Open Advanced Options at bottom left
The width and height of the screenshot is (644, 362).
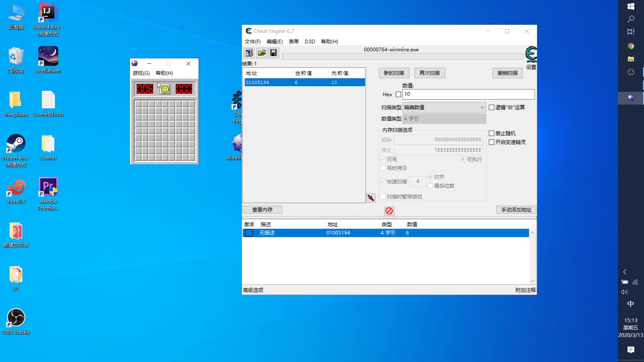click(253, 290)
